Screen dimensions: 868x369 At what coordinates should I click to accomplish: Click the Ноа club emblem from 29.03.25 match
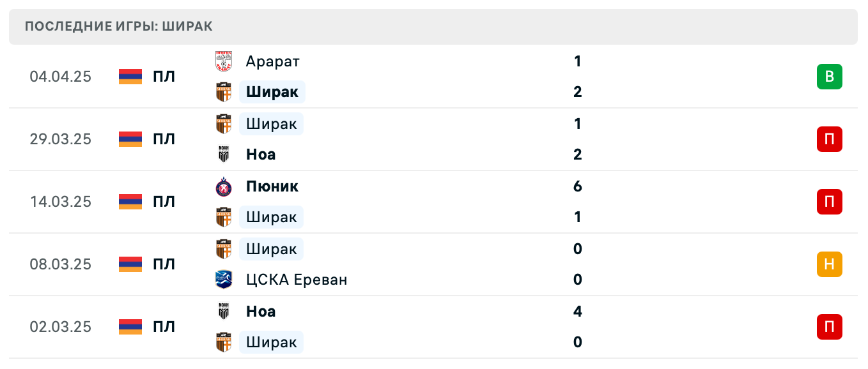[x=223, y=154]
